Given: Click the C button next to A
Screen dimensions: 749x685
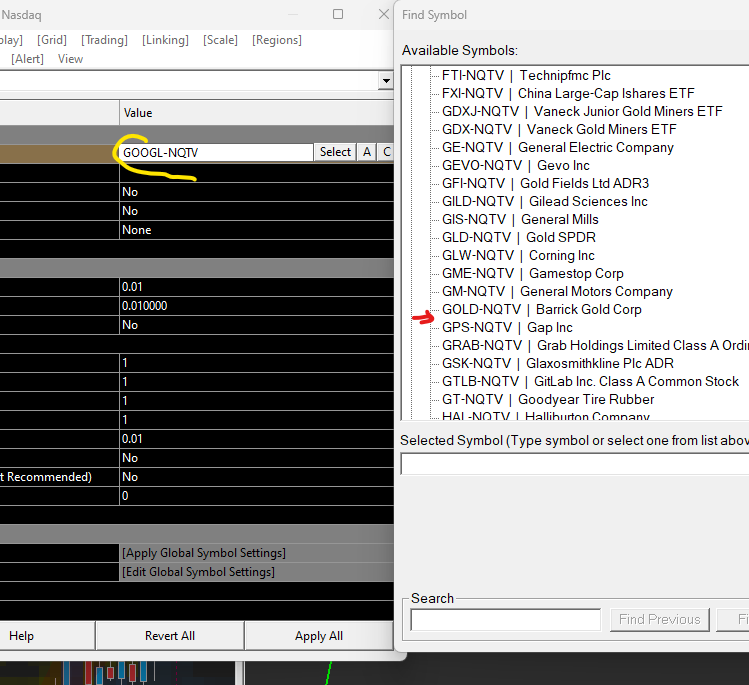Looking at the screenshot, I should (x=386, y=152).
